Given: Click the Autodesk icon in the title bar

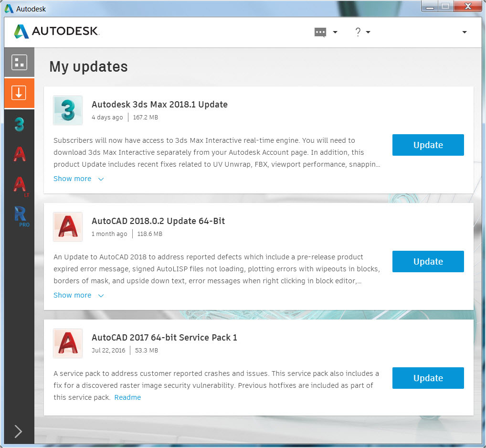Looking at the screenshot, I should (x=9, y=9).
